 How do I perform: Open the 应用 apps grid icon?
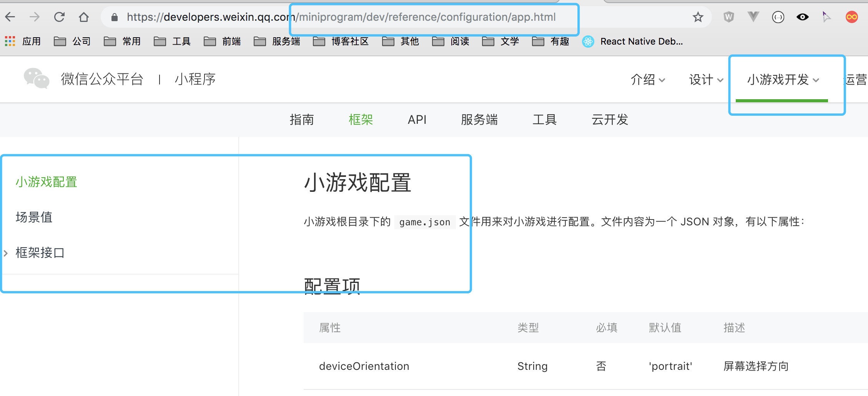pyautogui.click(x=10, y=41)
